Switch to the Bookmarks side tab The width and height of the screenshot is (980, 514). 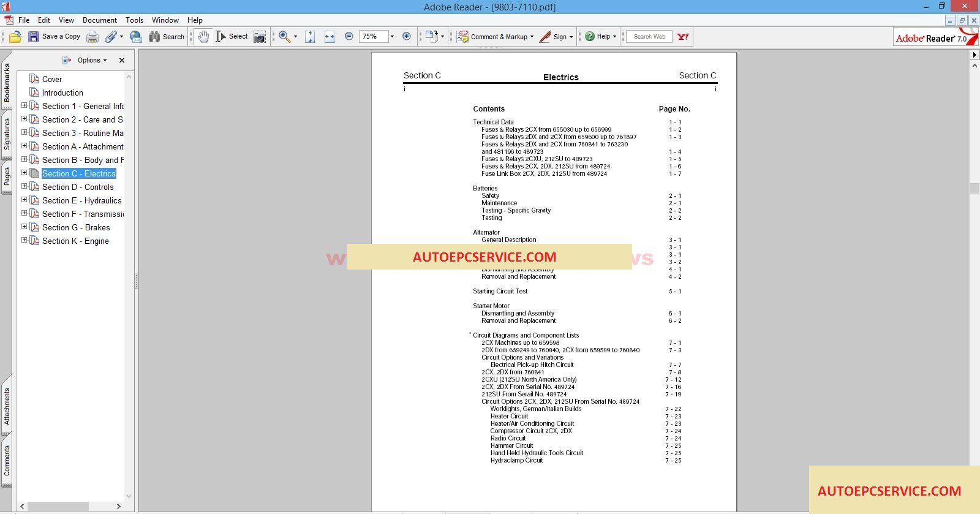tap(7, 83)
